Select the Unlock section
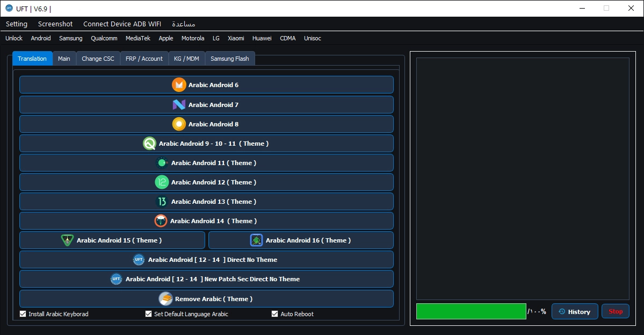Image resolution: width=644 pixels, height=335 pixels. (14, 38)
